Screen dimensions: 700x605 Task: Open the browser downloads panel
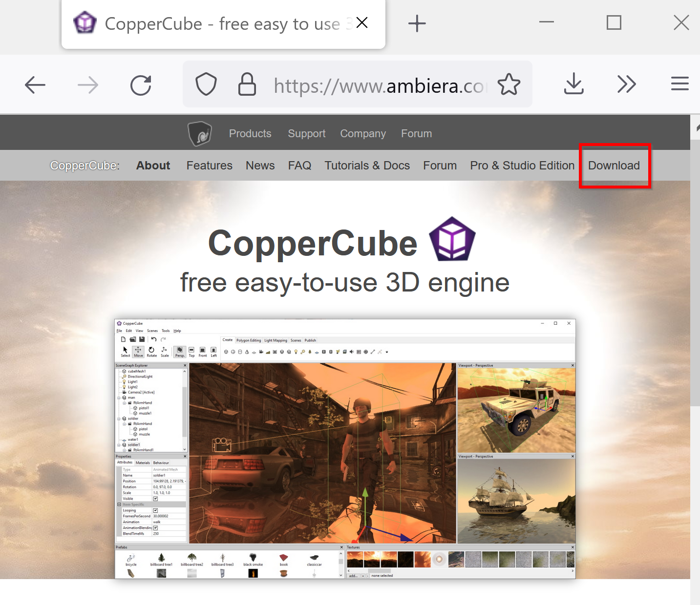(574, 84)
